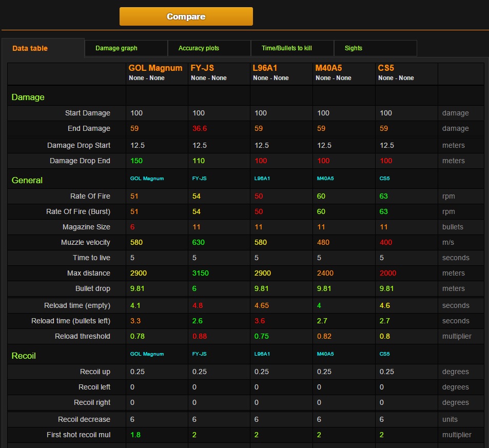Click GOL Magnum First shot recoil 1.8
Viewport: 489px width, 448px height.
click(135, 435)
